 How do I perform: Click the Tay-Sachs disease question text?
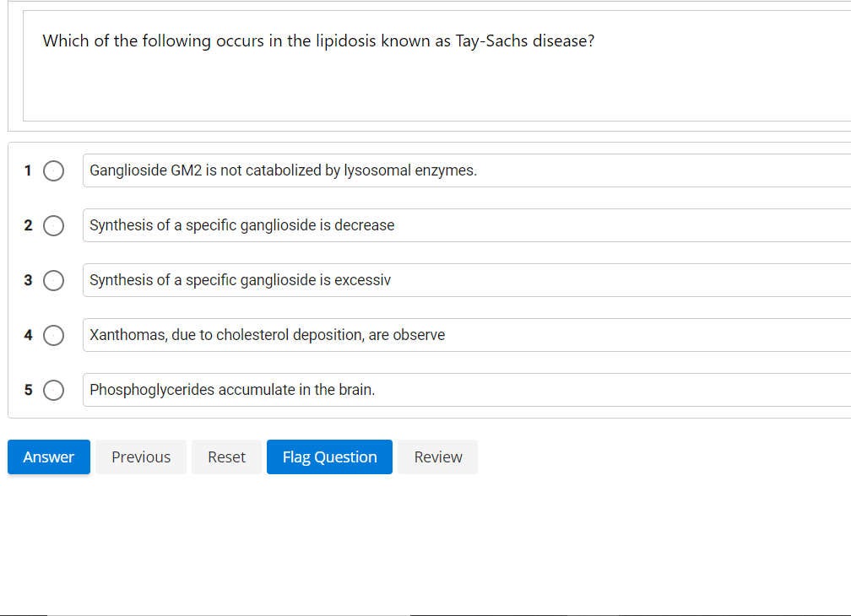[318, 41]
